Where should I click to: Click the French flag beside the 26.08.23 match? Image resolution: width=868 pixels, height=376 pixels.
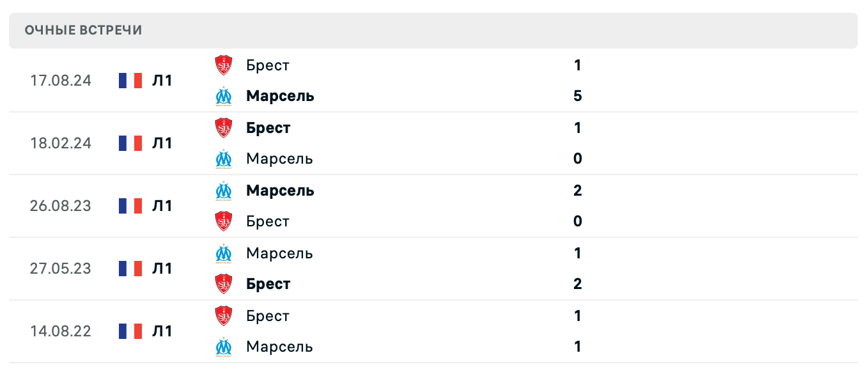pyautogui.click(x=130, y=205)
